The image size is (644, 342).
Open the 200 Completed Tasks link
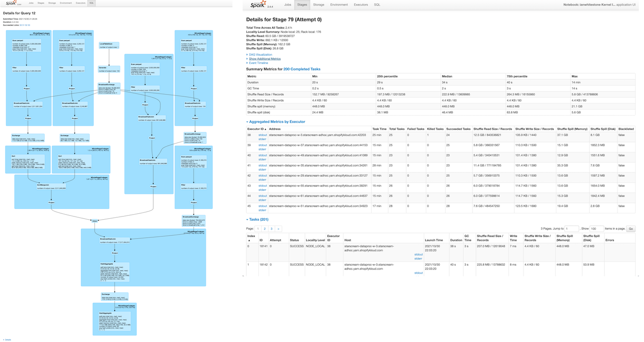point(302,69)
